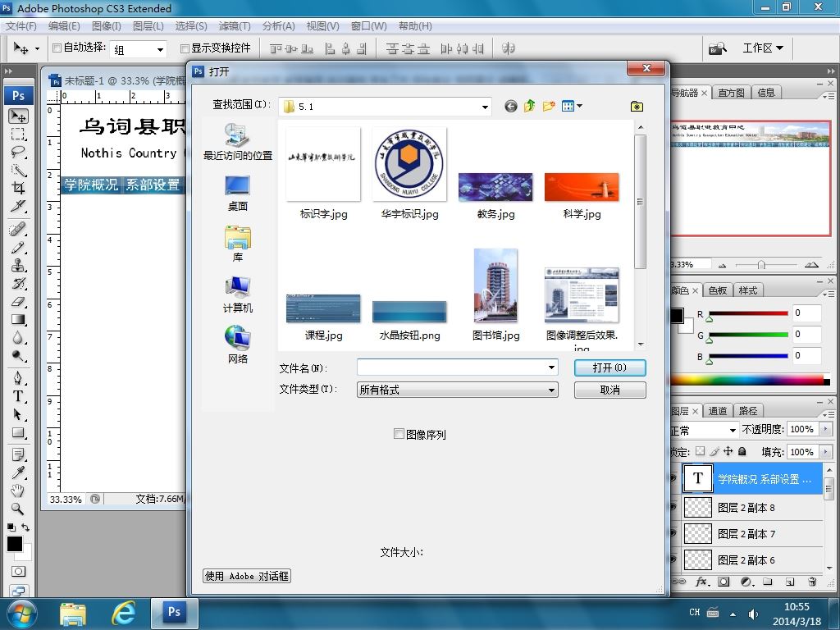Go up one folder level
This screenshot has height=630, width=840.
coord(529,106)
